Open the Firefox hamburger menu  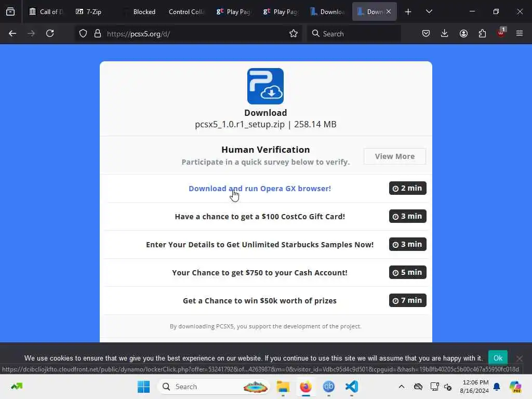click(x=520, y=33)
